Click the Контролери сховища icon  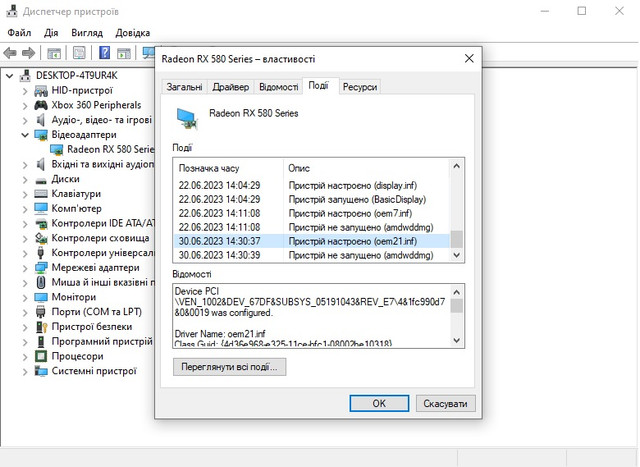(x=41, y=238)
